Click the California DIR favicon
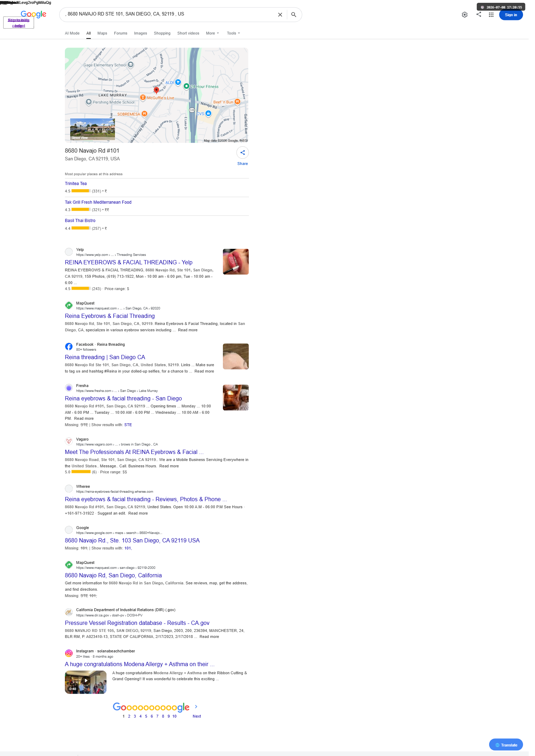Image resolution: width=535 pixels, height=756 pixels. tap(69, 612)
